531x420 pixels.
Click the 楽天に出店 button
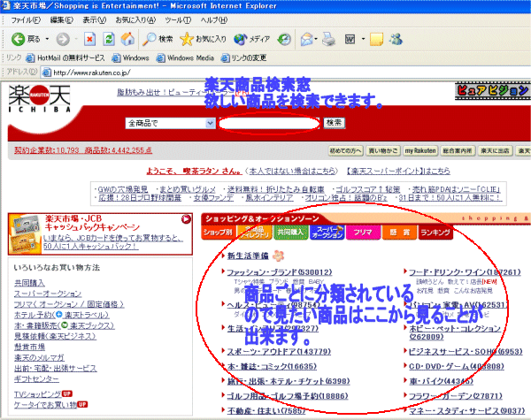point(495,151)
